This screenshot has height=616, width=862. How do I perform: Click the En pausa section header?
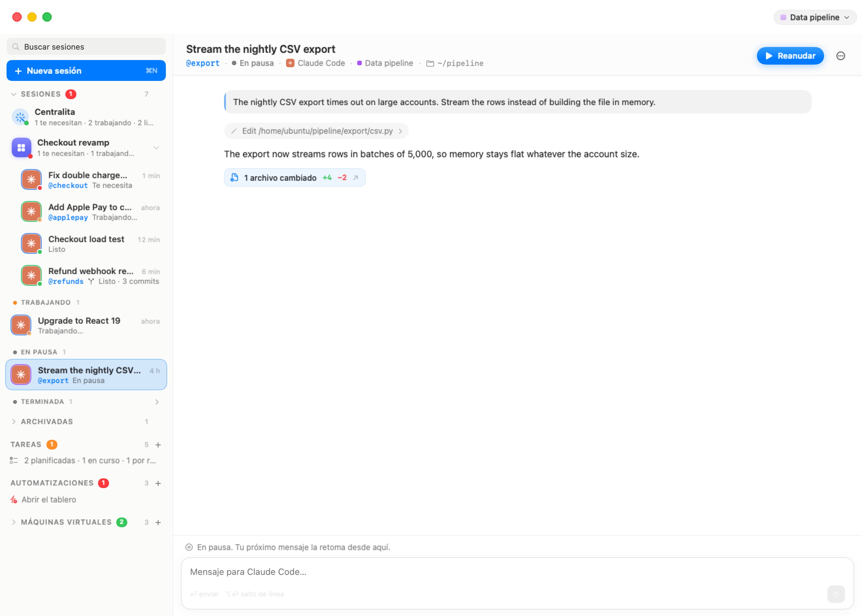(x=40, y=352)
